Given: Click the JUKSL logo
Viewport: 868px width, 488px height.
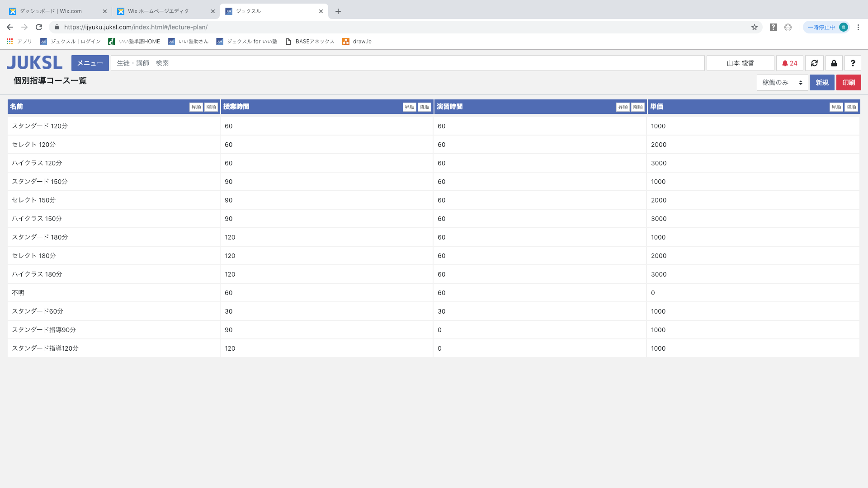Looking at the screenshot, I should (34, 63).
